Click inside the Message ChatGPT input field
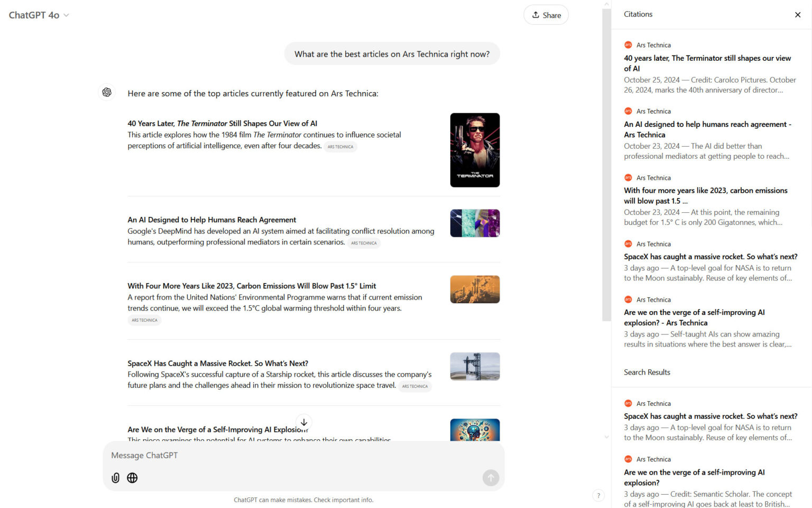This screenshot has width=812, height=508. [264, 455]
